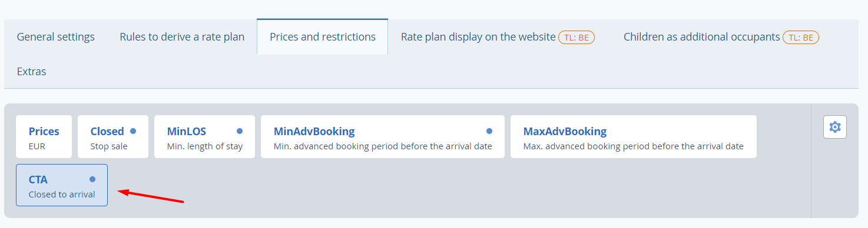Select the Prices and restrictions tab
868x228 pixels.
323,37
